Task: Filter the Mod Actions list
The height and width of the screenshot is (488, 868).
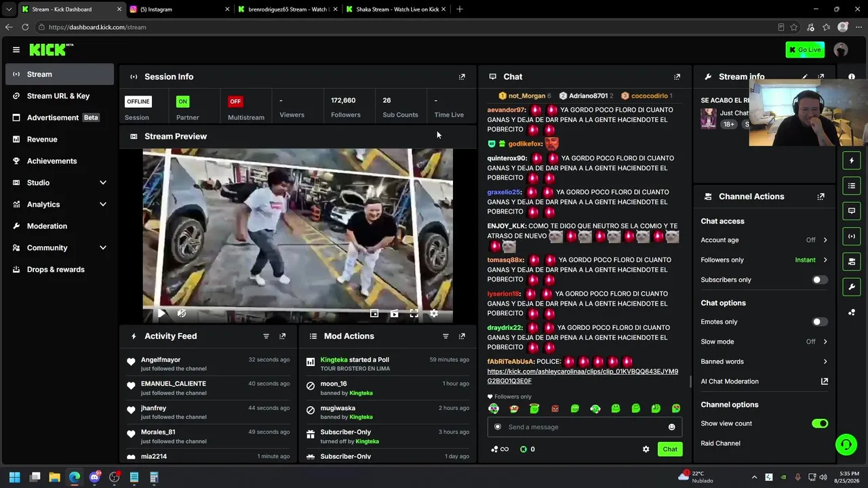Action: coord(446,336)
